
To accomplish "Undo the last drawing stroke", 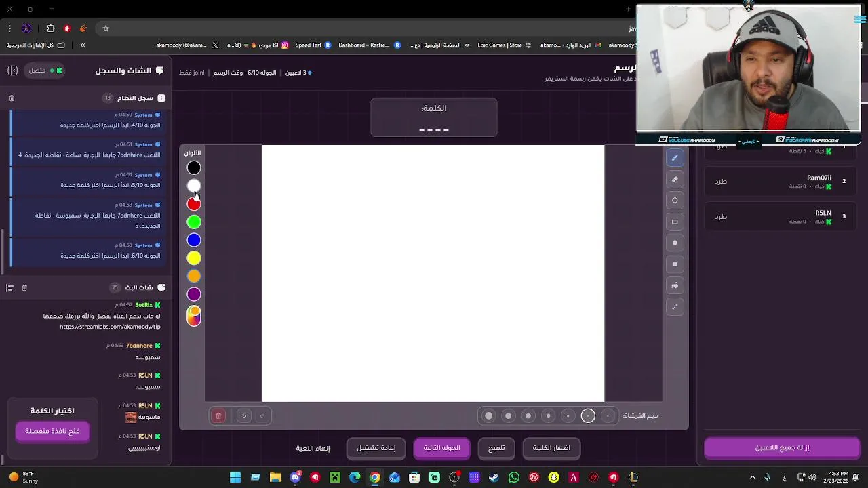I will point(244,415).
